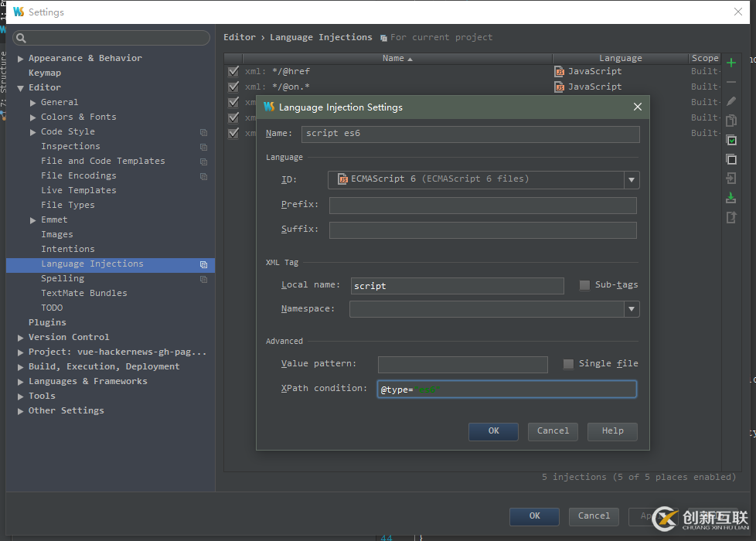Click project-level icon next to Code Style
The height and width of the screenshot is (541, 756).
(x=203, y=132)
